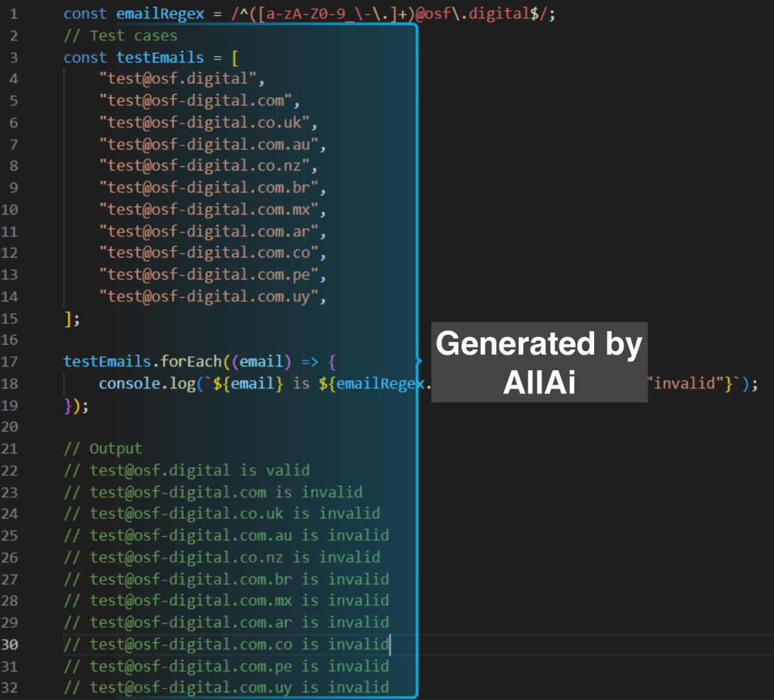
Task: Click line number 16 in the gutter
Action: click(x=10, y=340)
